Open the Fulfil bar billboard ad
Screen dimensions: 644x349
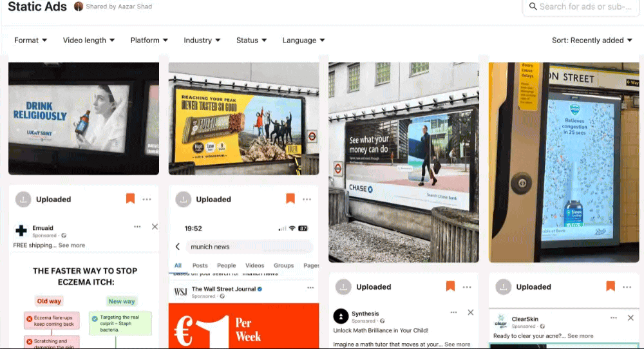tap(243, 118)
